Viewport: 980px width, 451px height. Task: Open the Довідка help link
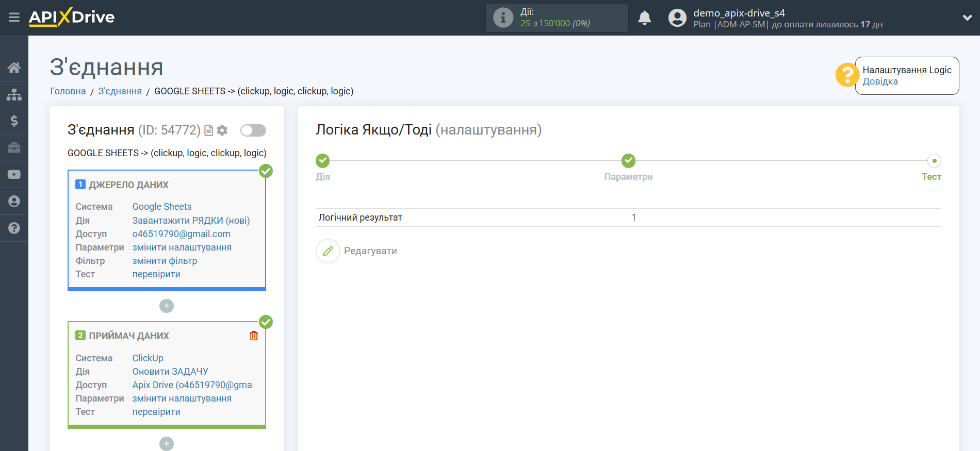(x=880, y=81)
